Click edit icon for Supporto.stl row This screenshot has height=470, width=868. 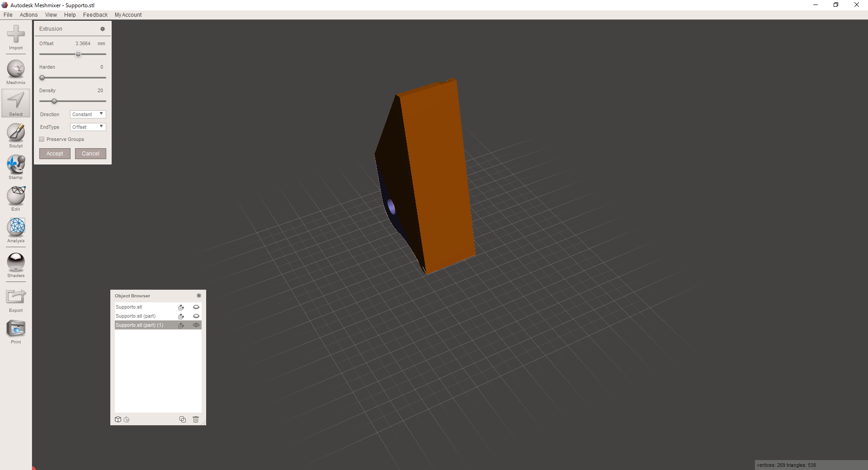click(181, 307)
